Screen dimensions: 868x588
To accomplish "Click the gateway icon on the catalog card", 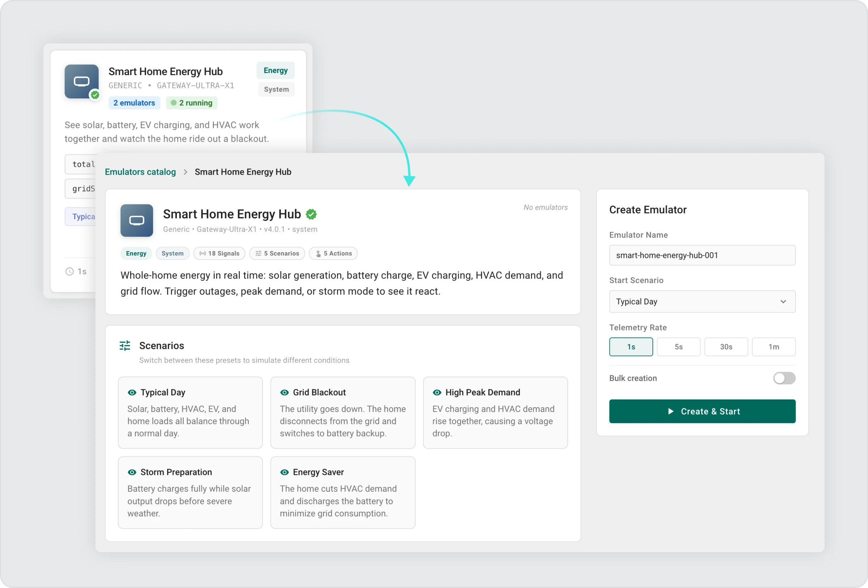I will [81, 81].
